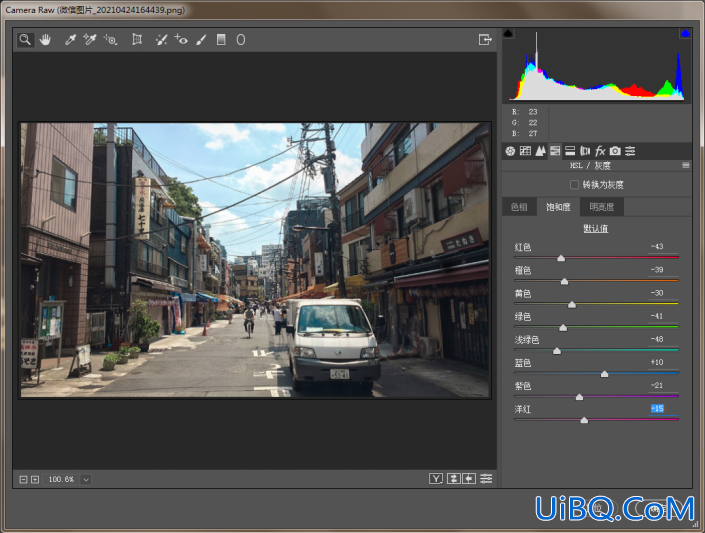Viewport: 705px width, 533px height.
Task: Click the 红色 saturation slider handle
Action: click(561, 258)
